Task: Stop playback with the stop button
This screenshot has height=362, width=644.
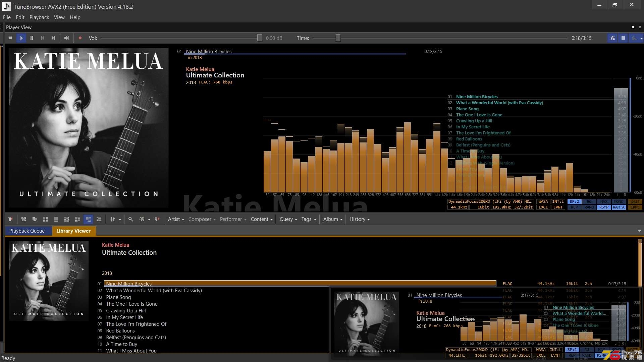Action: 10,38
